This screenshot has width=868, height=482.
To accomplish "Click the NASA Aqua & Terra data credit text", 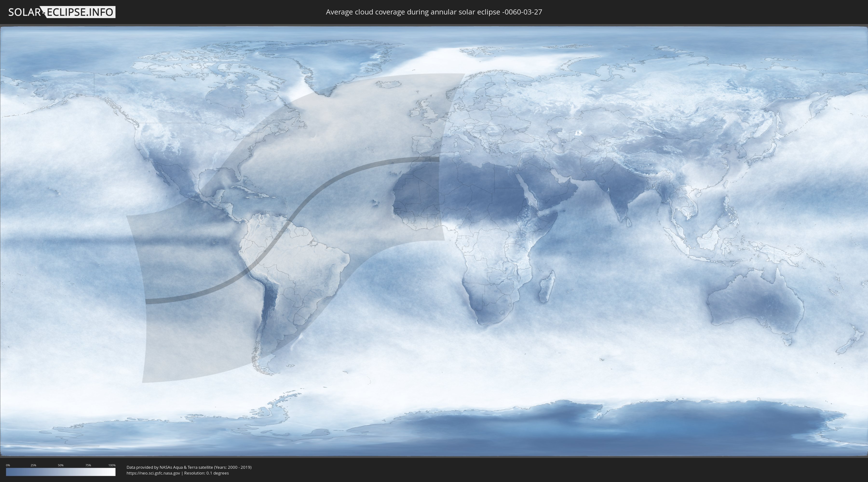I will [189, 467].
